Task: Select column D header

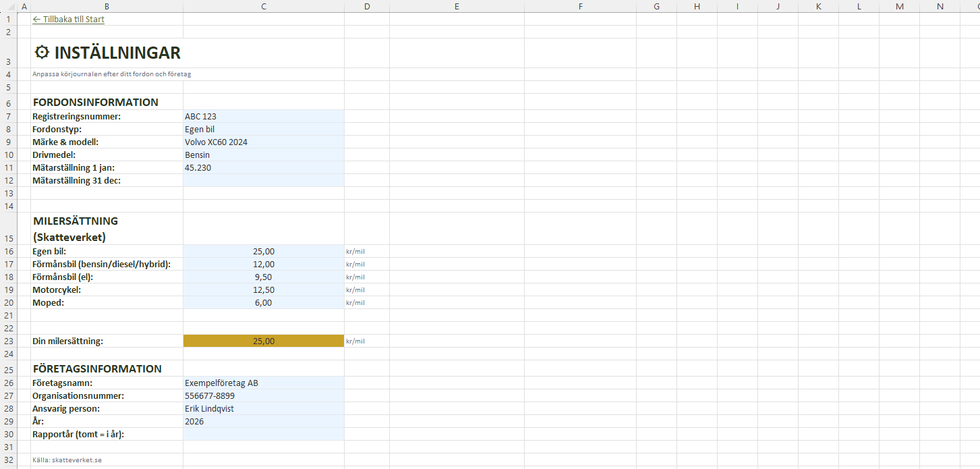Action: coord(367,6)
